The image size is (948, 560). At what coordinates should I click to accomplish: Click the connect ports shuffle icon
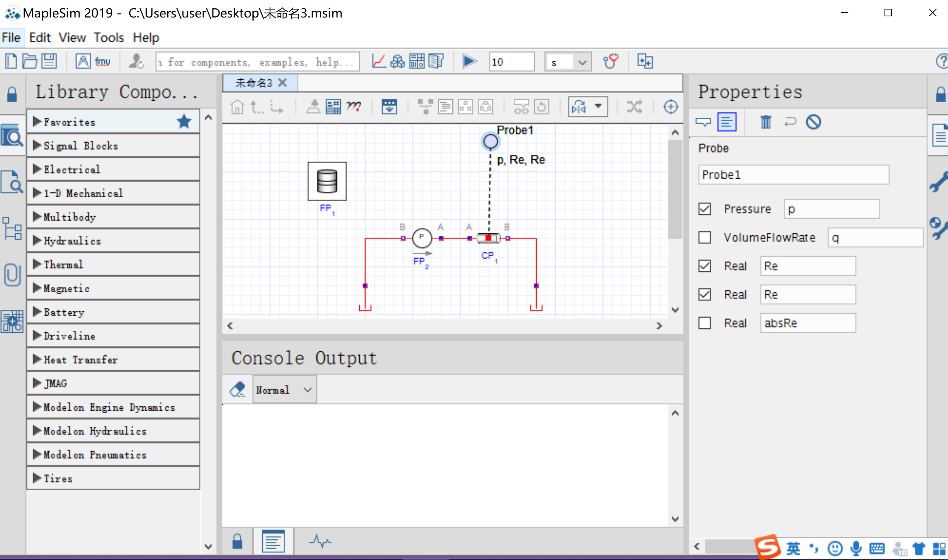(634, 107)
